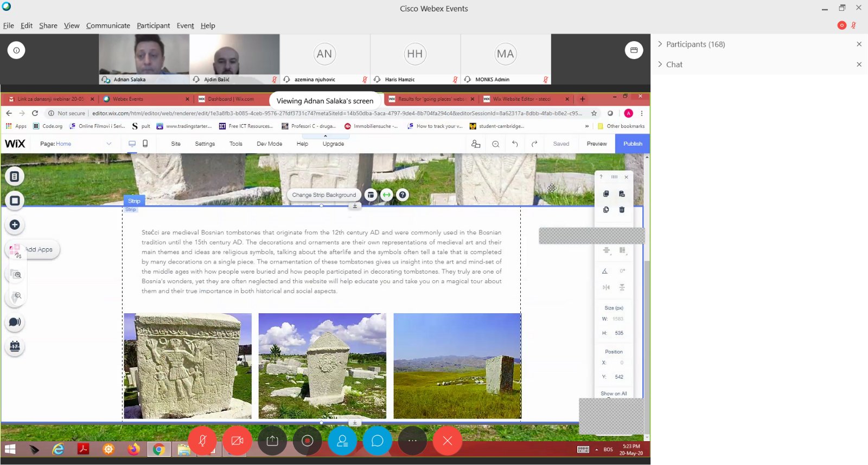Open the Event menu

coord(185,25)
